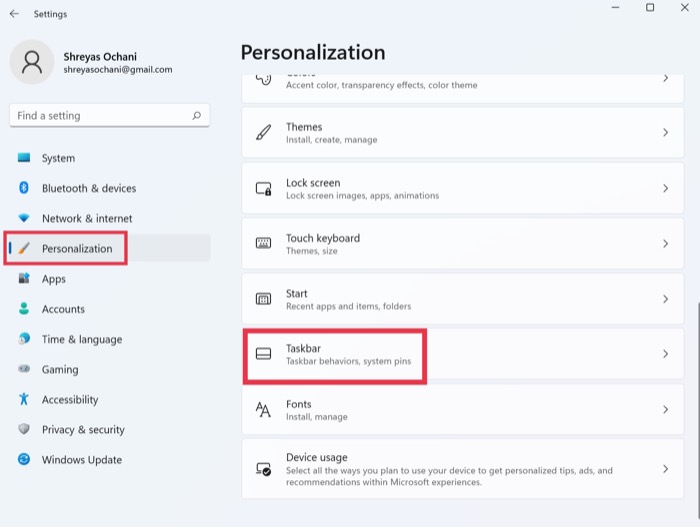The height and width of the screenshot is (527, 700).
Task: Click the Fonts icon
Action: [264, 410]
